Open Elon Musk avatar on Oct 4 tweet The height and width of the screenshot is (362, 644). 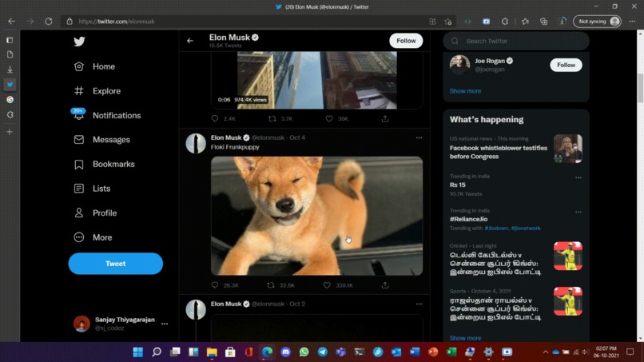[196, 143]
